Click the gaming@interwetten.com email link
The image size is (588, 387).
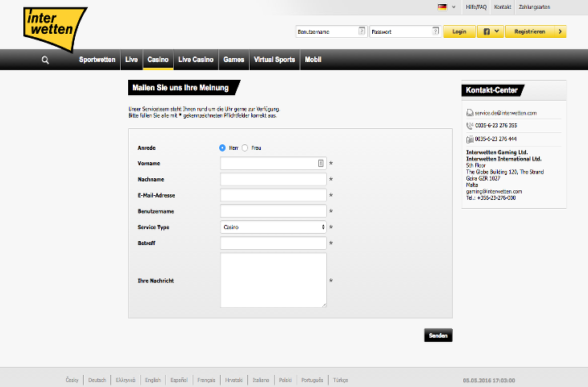[x=494, y=191]
